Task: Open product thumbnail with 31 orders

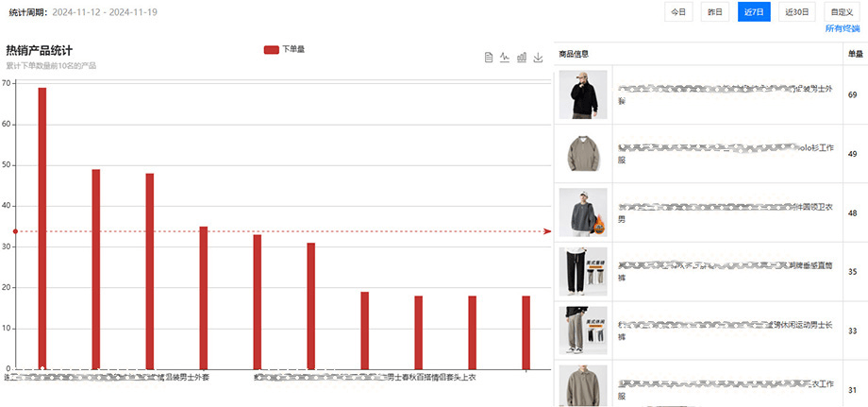Action: point(583,386)
